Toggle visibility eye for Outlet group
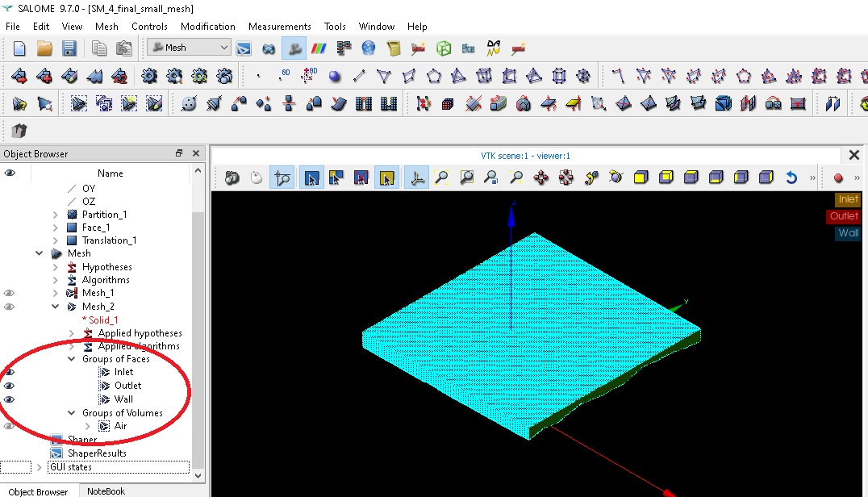The image size is (868, 497). [x=10, y=386]
